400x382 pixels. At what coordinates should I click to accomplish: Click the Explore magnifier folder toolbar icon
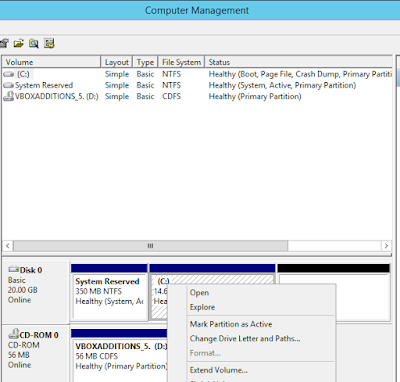pyautogui.click(x=34, y=43)
